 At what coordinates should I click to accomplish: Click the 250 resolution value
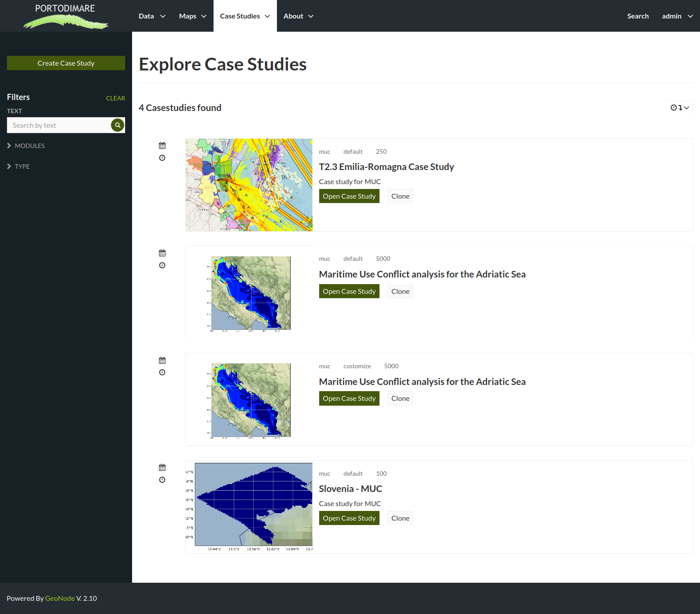point(381,152)
